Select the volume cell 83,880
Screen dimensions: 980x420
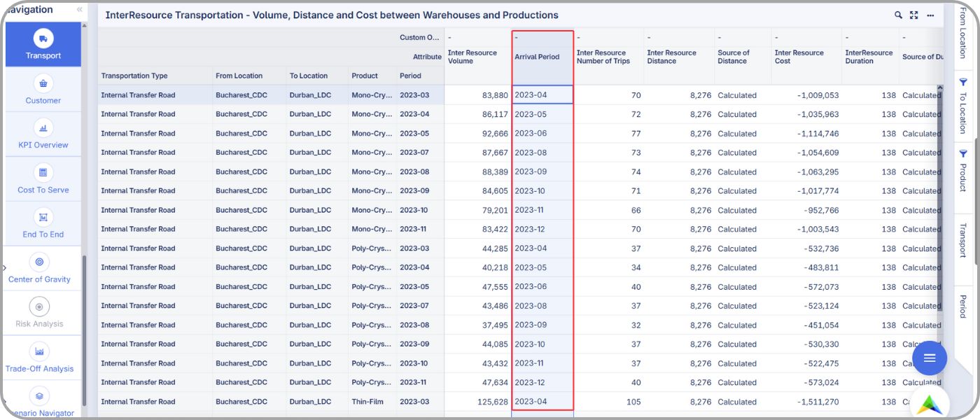coord(478,95)
